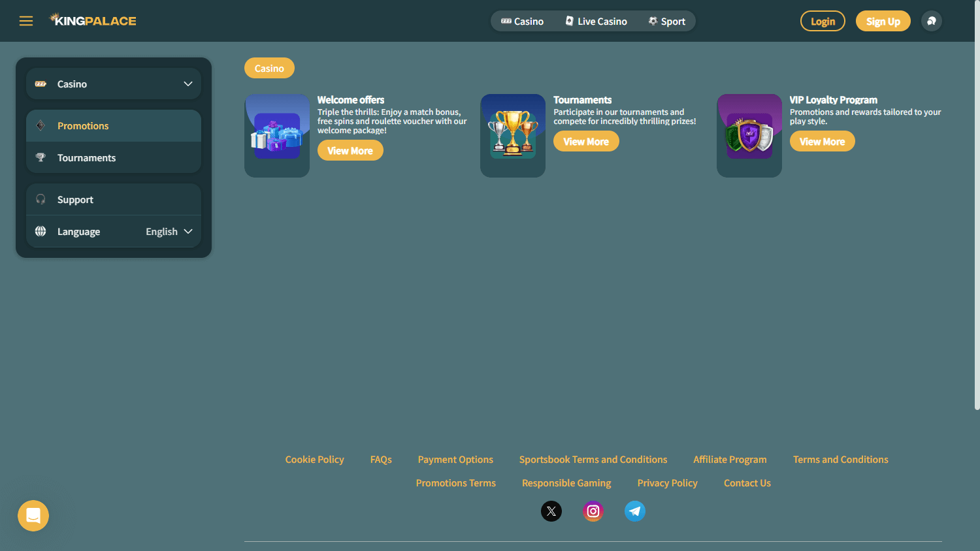980x551 pixels.
Task: Select the Sport tab
Action: tap(667, 21)
